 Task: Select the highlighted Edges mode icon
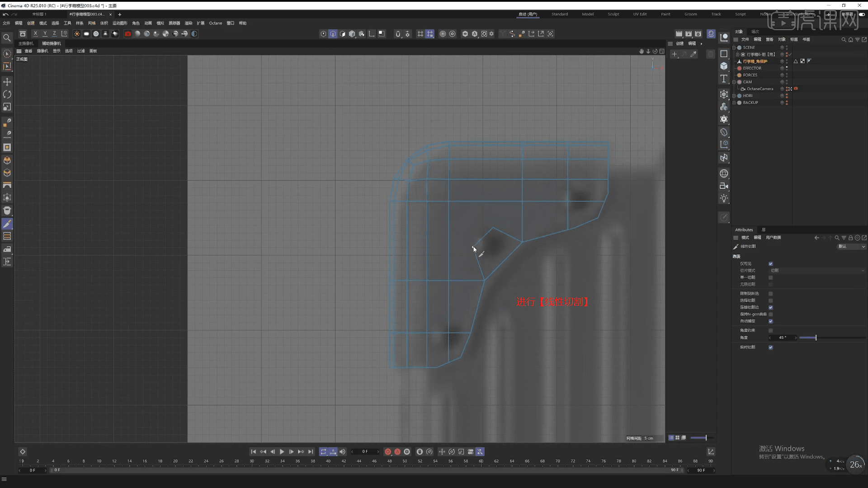333,34
